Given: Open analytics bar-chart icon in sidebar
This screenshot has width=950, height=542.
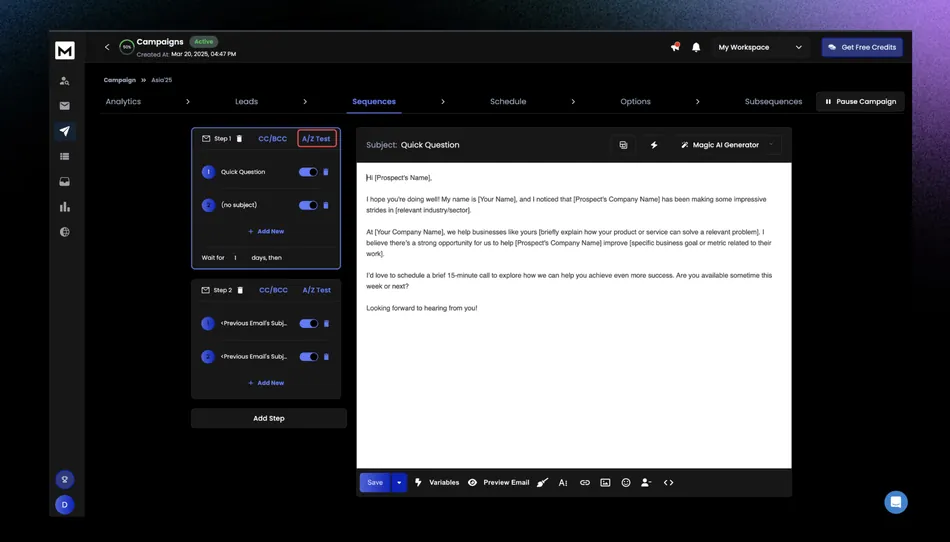Looking at the screenshot, I should pyautogui.click(x=65, y=207).
